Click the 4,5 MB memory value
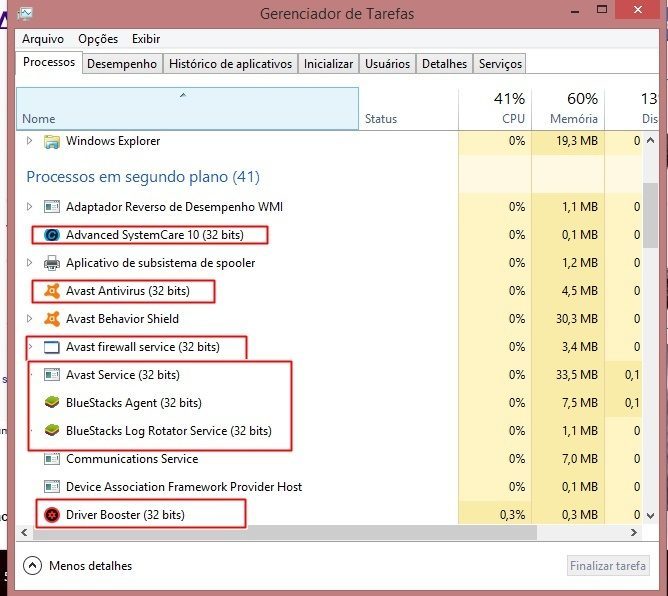The image size is (668, 596). point(580,291)
